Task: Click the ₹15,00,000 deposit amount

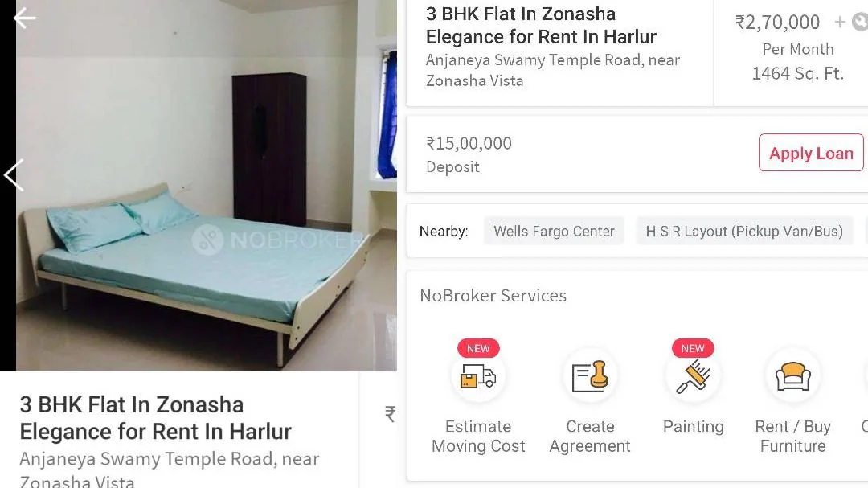Action: click(469, 143)
